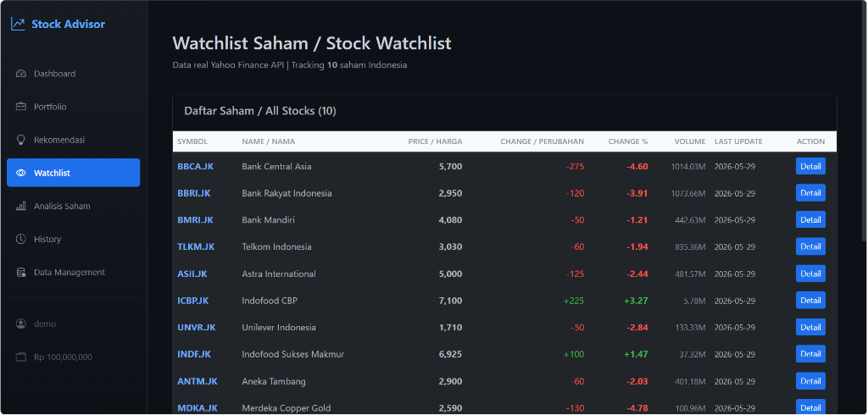Image resolution: width=868 pixels, height=415 pixels.
Task: Click the Dashboard gauge icon
Action: click(x=21, y=74)
